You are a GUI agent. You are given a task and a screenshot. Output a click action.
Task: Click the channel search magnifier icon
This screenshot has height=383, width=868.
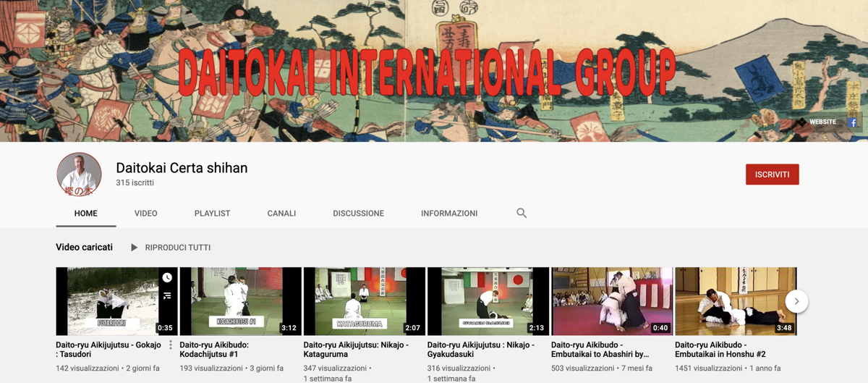pos(521,213)
